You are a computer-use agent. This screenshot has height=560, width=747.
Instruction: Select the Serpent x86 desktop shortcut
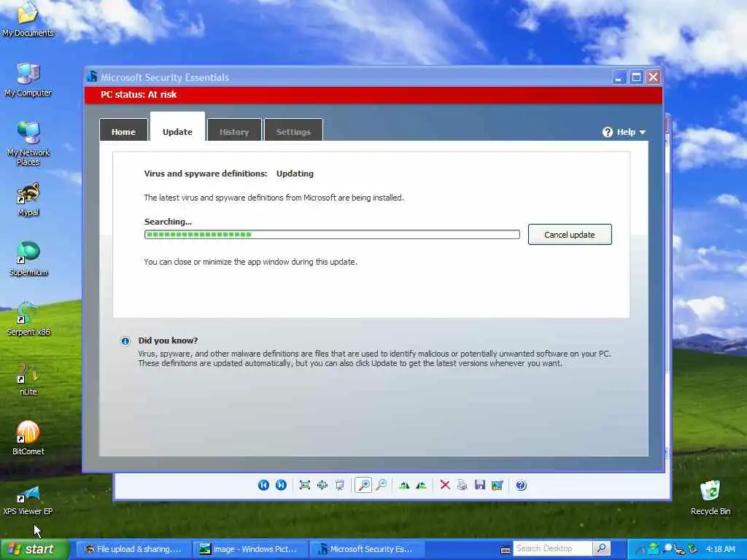click(x=28, y=319)
